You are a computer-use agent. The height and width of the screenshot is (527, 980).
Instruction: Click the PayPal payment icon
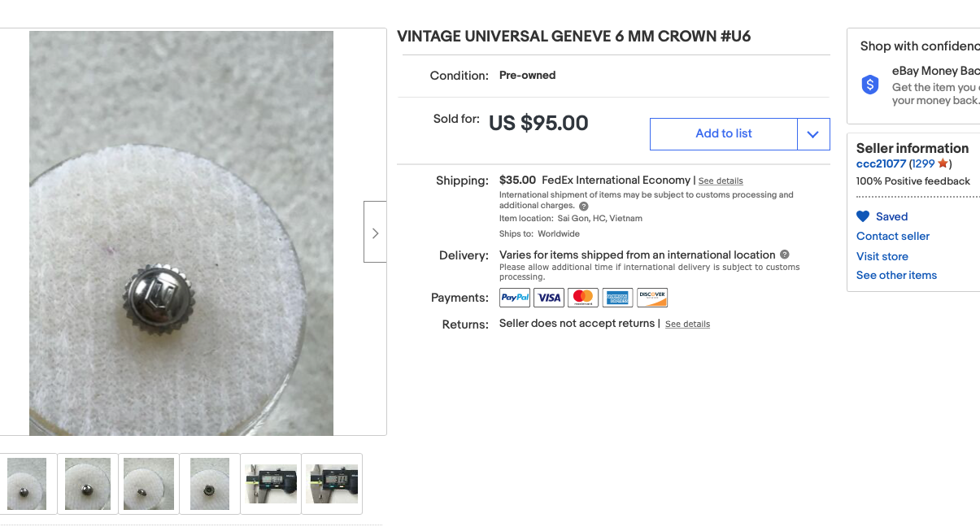click(515, 298)
